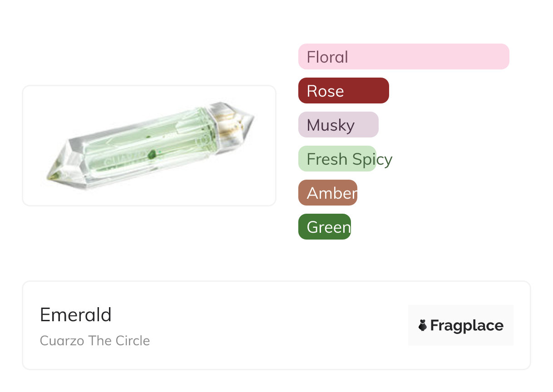Pick the light green Fresh Spicy bar
553x392 pixels.
337,159
